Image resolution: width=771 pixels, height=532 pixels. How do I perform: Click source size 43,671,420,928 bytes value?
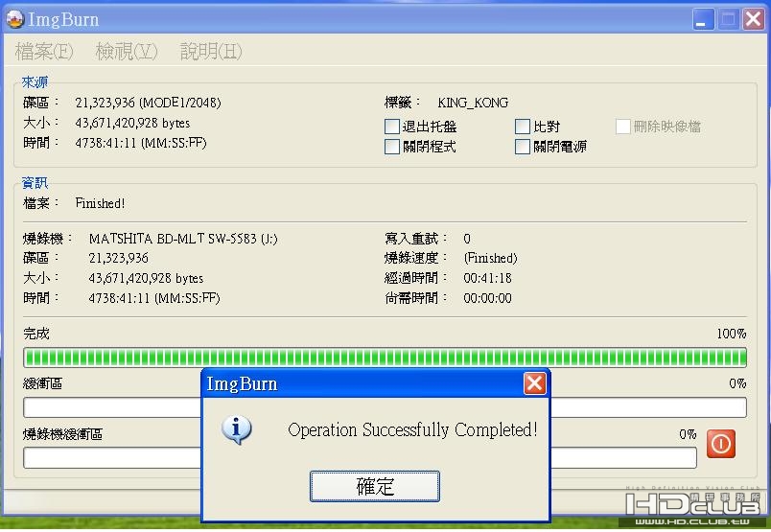132,123
